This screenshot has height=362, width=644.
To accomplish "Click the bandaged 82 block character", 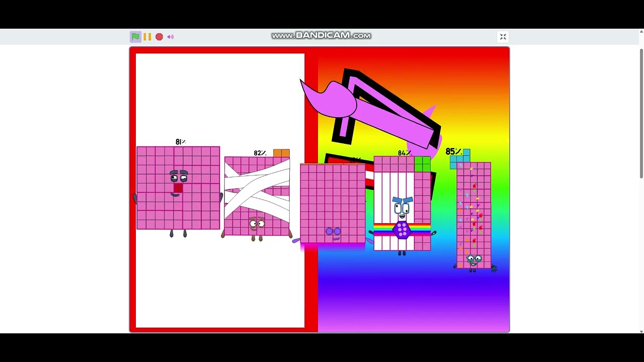I will coord(257,196).
